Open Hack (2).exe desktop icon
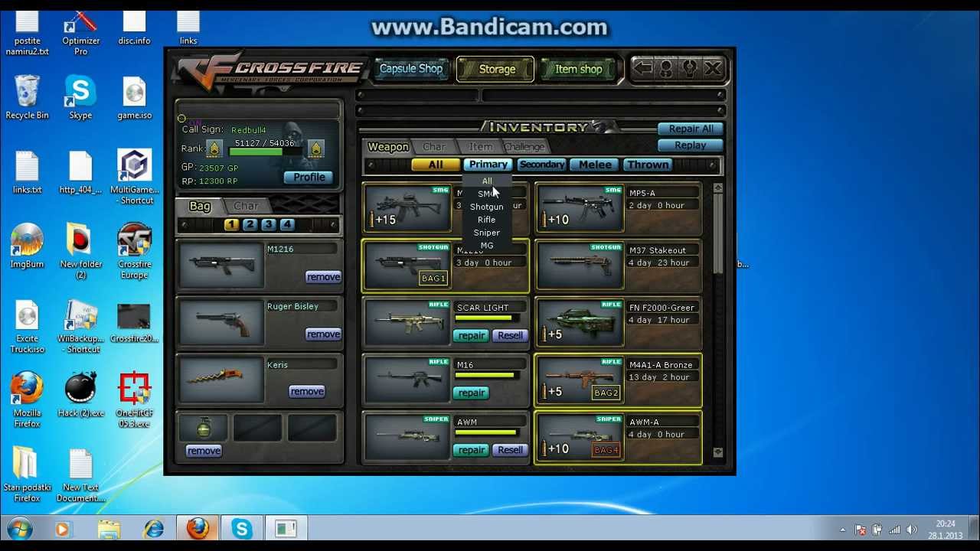This screenshot has width=980, height=551. click(x=80, y=393)
